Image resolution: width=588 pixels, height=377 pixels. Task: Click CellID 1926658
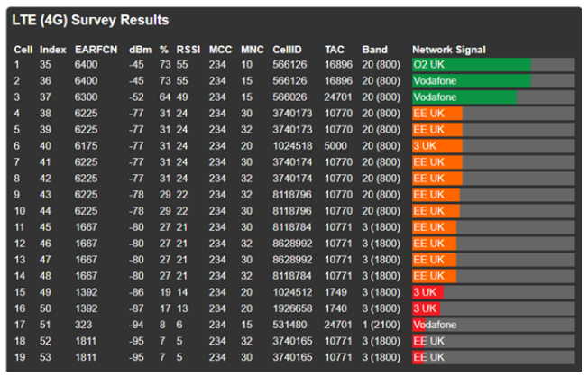pos(292,308)
